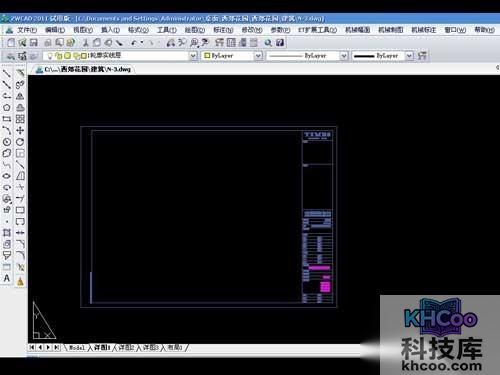Click the ByLayer color swatch square
Image resolution: width=500 pixels, height=375 pixels.
tap(207, 55)
